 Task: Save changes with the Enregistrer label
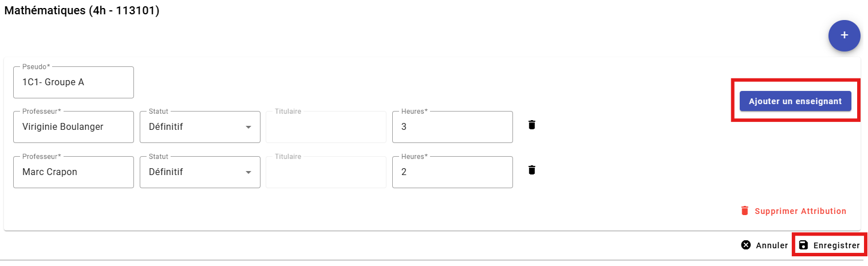[836, 246]
